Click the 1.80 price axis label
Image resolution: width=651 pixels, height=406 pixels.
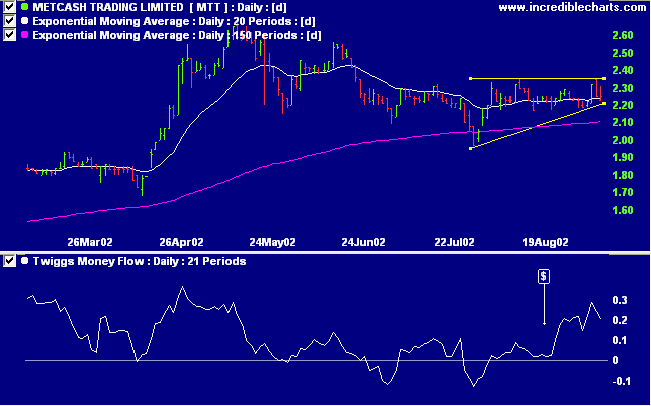623,175
